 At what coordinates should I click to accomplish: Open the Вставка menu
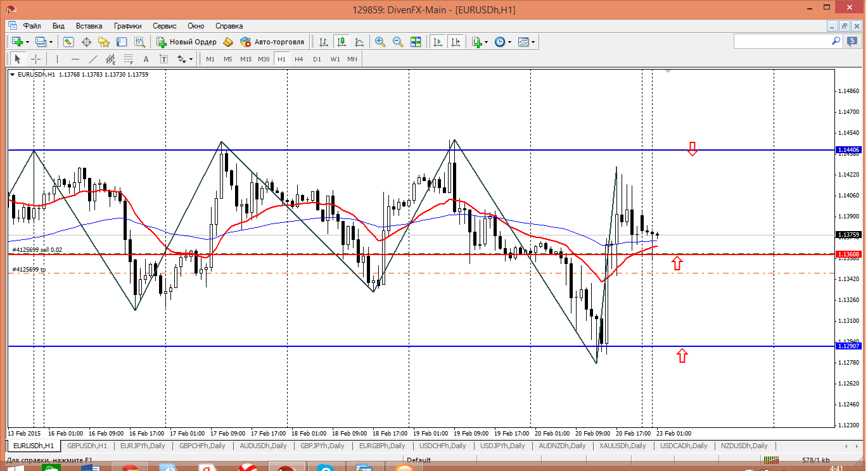tap(89, 26)
